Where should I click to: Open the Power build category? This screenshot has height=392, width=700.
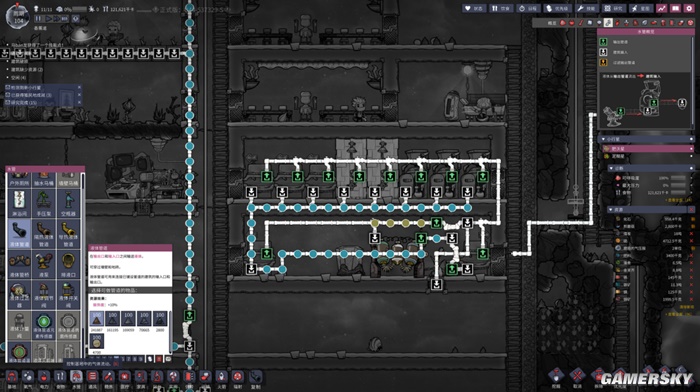(x=44, y=379)
